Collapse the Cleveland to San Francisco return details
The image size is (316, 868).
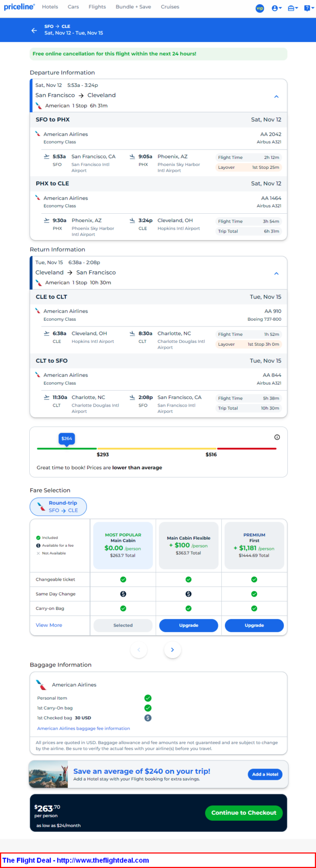(x=276, y=273)
